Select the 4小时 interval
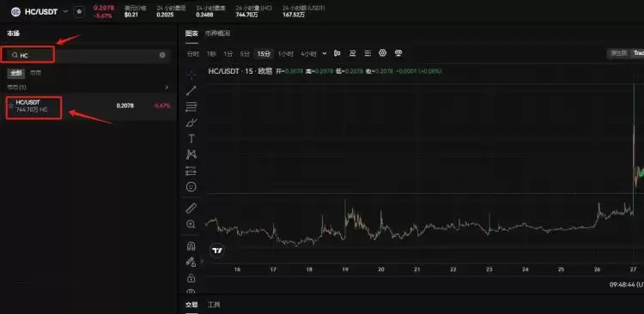Viewport: 644px width, 314px height. pyautogui.click(x=308, y=54)
